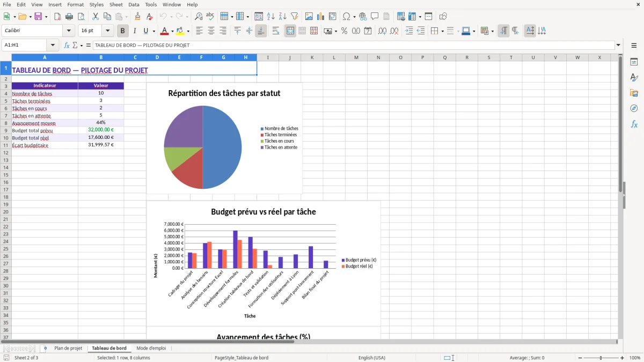The height and width of the screenshot is (362, 644).
Task: Expand the formula bar arrow
Action: click(x=618, y=46)
